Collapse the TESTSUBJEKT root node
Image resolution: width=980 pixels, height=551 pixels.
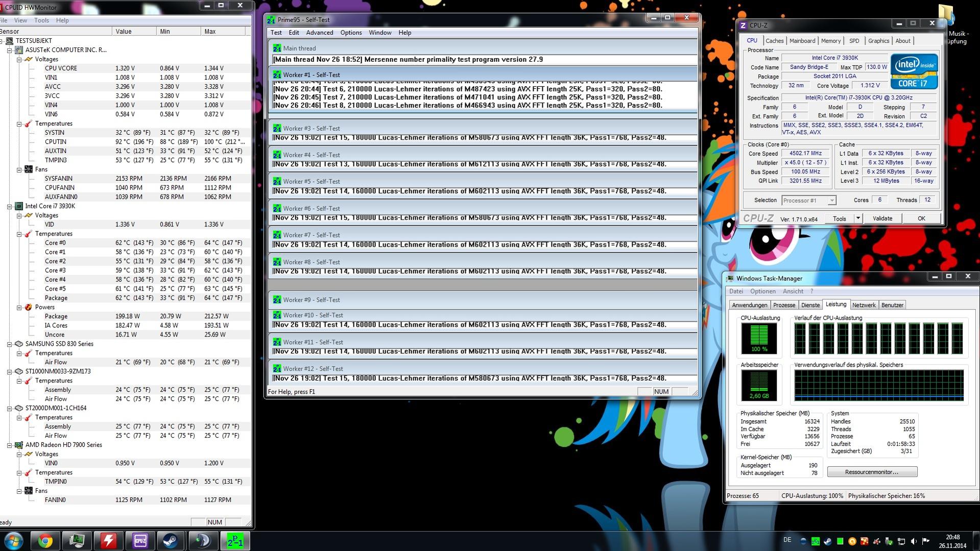coord(2,41)
